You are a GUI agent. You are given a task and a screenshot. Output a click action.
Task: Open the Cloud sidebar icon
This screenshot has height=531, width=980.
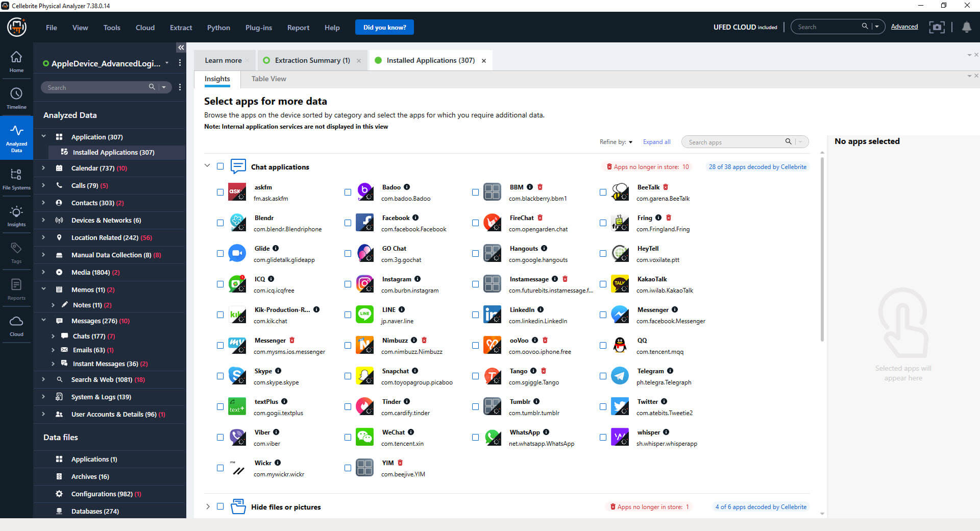[x=16, y=326]
